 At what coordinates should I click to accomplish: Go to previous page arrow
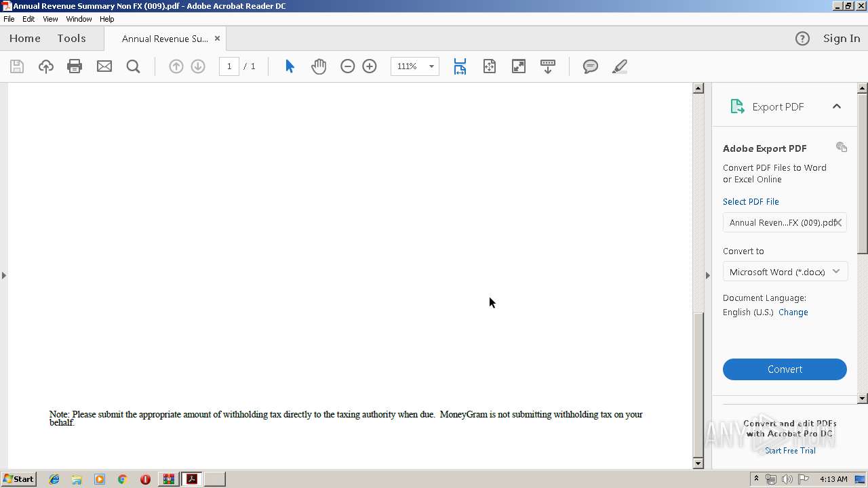pos(176,66)
